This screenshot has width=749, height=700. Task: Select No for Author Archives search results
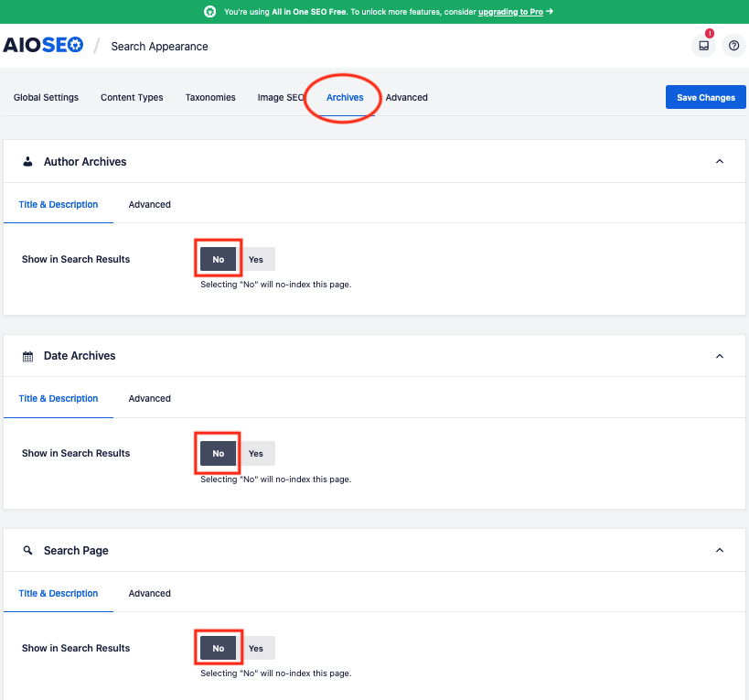(x=219, y=260)
